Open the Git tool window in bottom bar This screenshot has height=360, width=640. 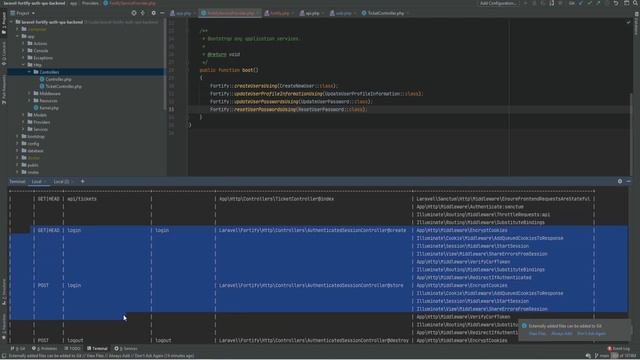coord(18,349)
